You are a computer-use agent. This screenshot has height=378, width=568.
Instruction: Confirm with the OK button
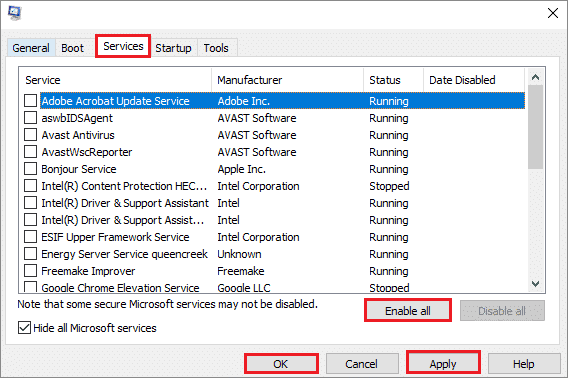click(281, 364)
